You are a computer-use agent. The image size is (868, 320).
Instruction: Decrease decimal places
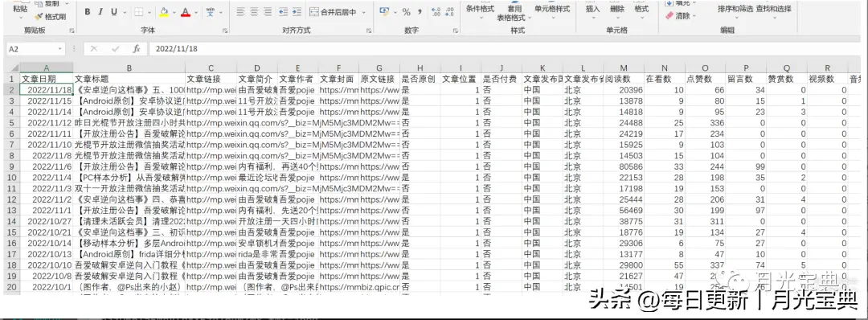pos(449,11)
